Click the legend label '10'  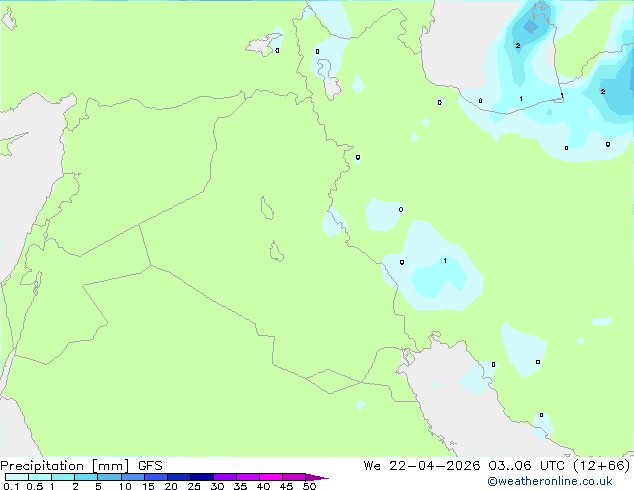[x=125, y=486]
